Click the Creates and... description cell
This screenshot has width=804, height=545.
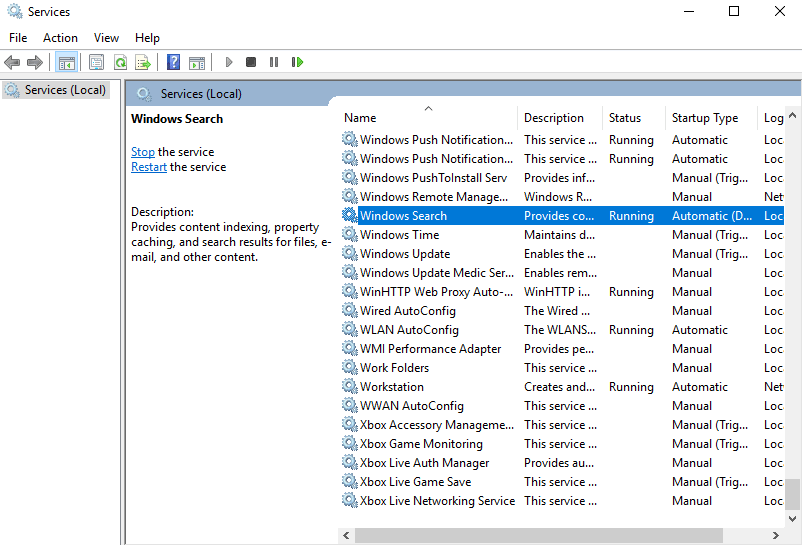click(x=559, y=387)
